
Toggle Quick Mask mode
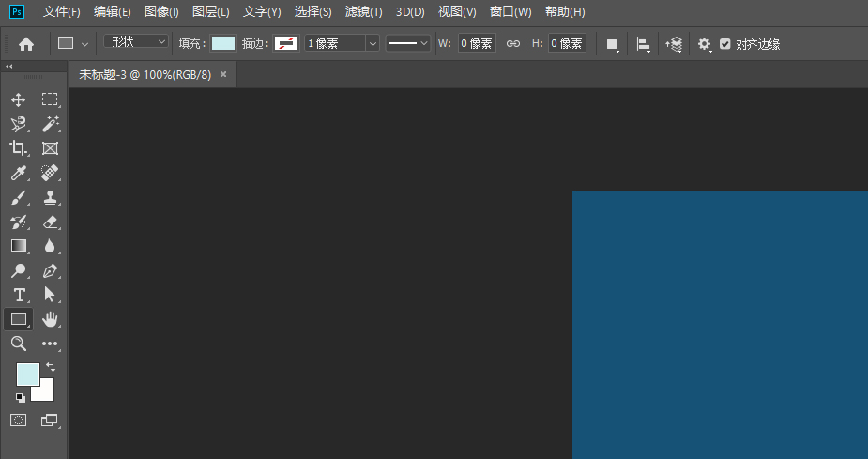pyautogui.click(x=19, y=420)
